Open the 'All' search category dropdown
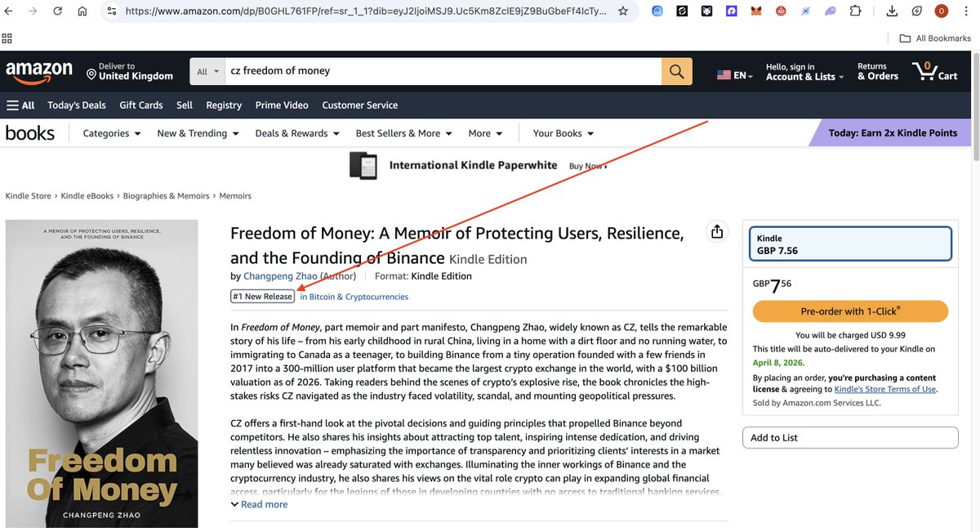Screen dimensions: 980x532 tap(207, 72)
